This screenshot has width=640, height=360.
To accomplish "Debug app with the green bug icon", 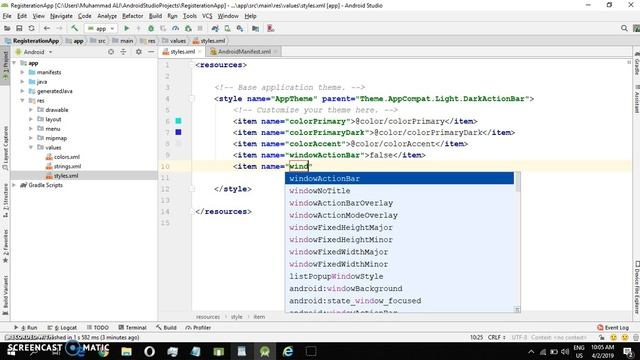I will [151, 29].
